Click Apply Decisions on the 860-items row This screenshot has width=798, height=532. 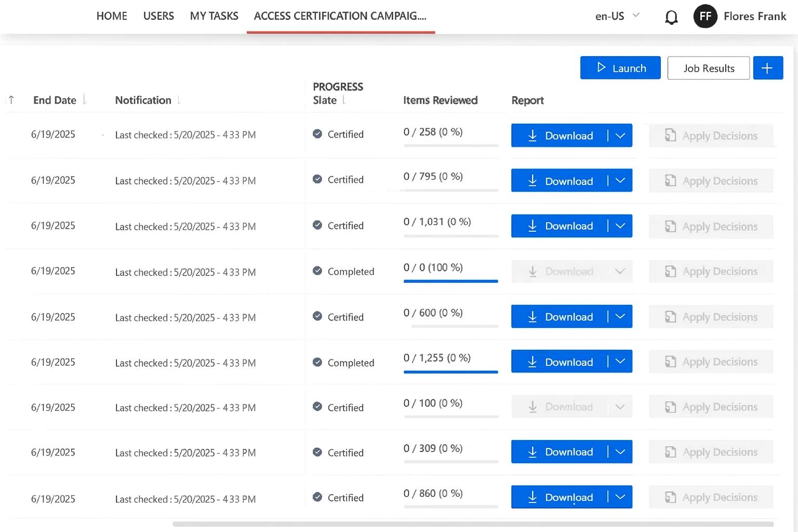[712, 497]
